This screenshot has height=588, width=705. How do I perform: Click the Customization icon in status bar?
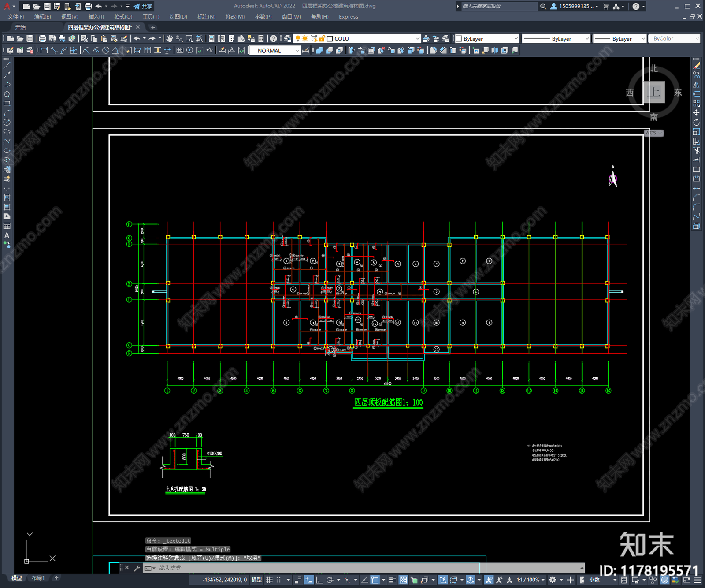(698, 580)
